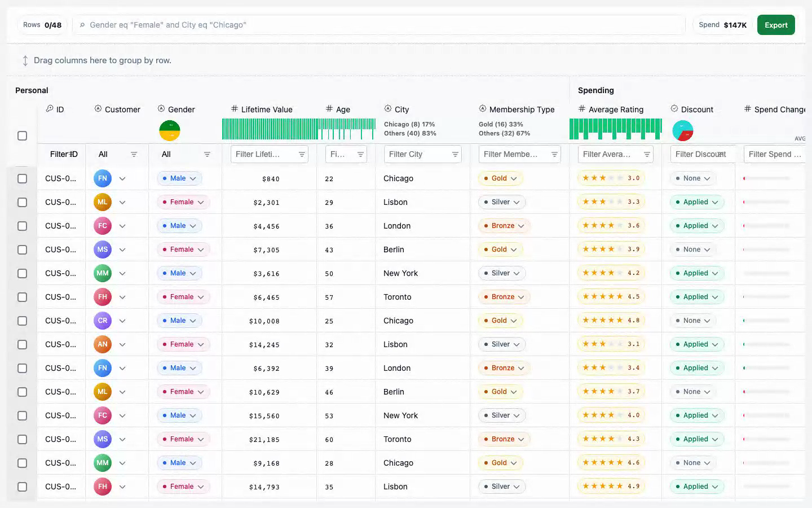Open Silver membership dropdown in age 29 row

click(x=502, y=202)
